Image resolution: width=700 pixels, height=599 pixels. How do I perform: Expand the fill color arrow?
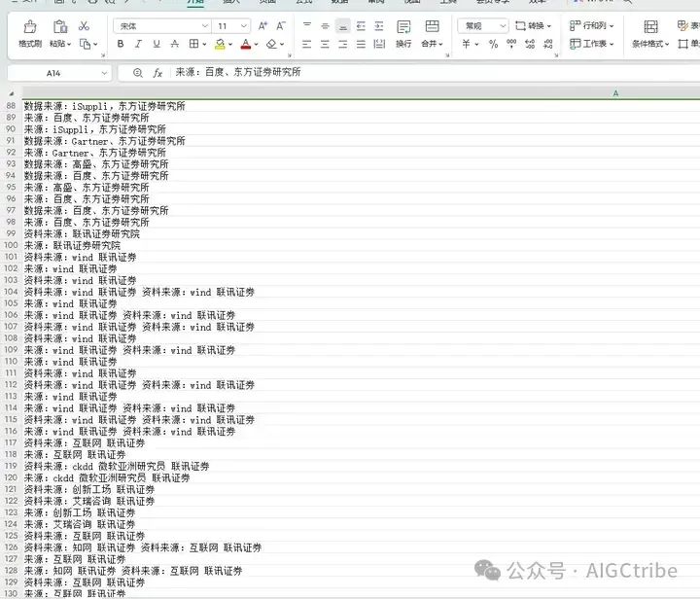click(230, 44)
